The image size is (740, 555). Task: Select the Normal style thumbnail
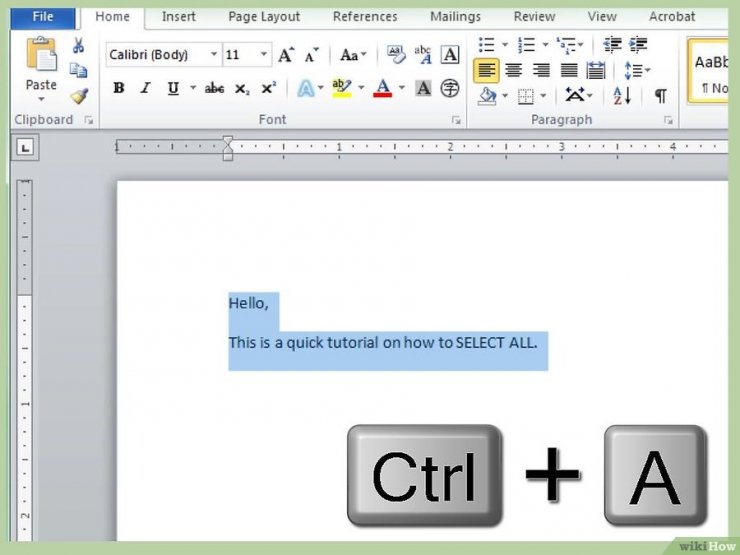(709, 71)
